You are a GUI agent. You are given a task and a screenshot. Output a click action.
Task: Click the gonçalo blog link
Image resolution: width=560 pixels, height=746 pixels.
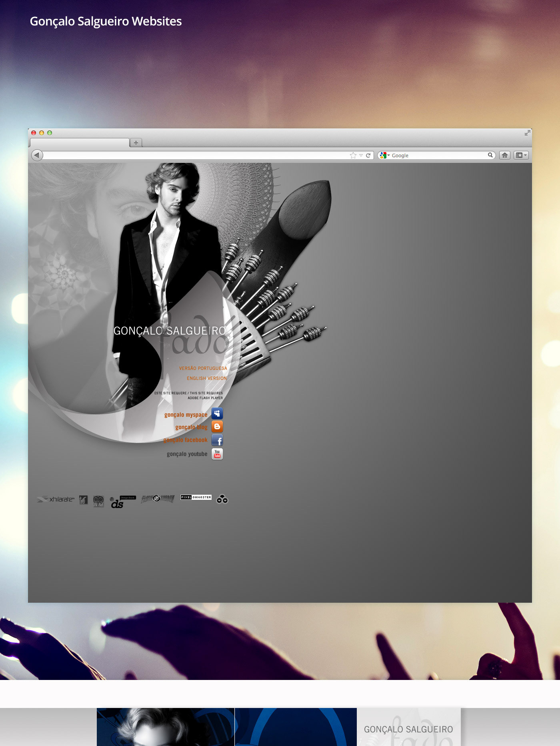(x=192, y=427)
